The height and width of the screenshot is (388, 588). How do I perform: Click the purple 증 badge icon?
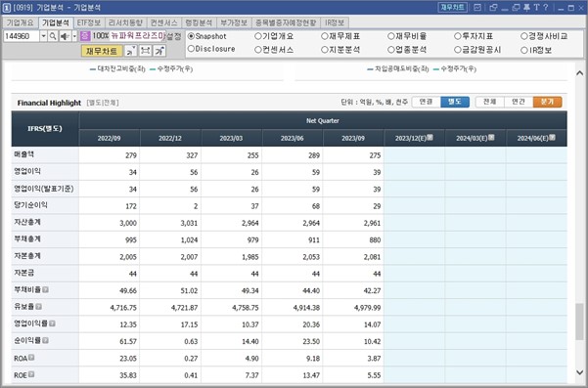click(x=85, y=36)
